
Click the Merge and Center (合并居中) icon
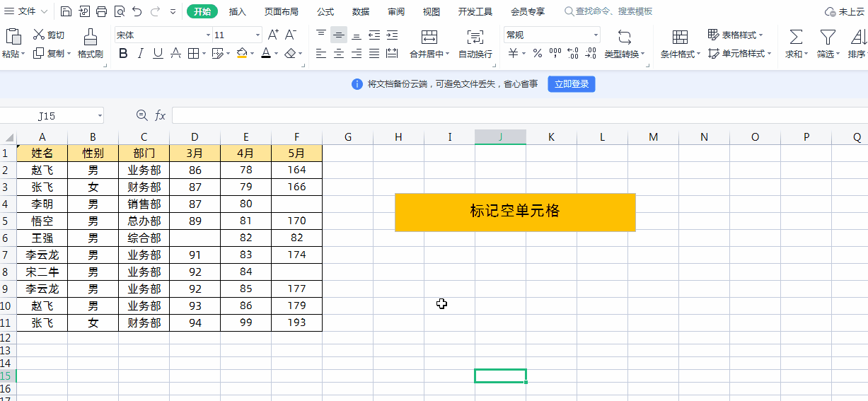coord(429,37)
